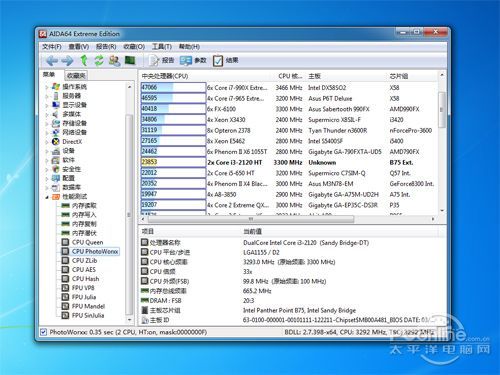Select the 内存潜伏 benchmark

coord(84,233)
